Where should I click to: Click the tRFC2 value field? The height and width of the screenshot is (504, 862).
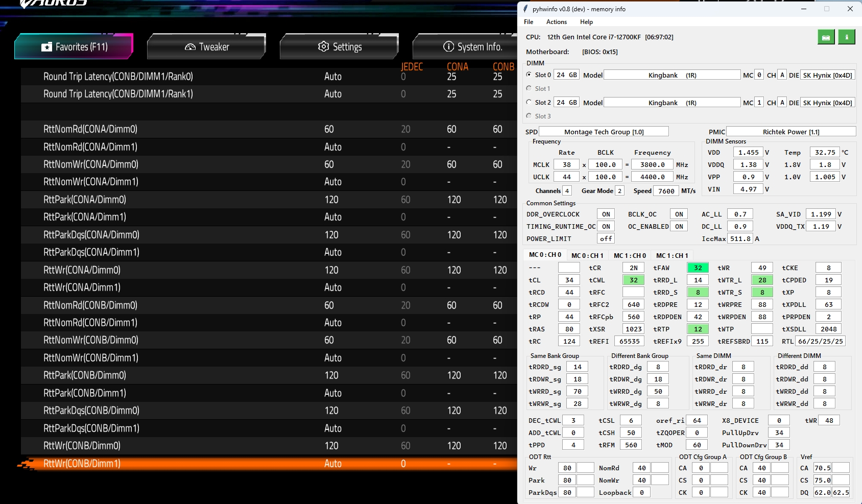[x=633, y=304]
